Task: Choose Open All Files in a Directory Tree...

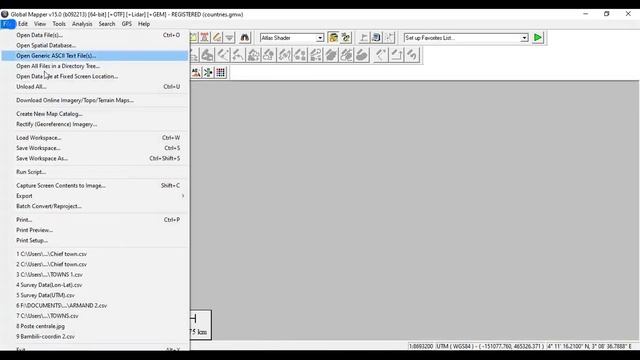Action: [x=95, y=66]
